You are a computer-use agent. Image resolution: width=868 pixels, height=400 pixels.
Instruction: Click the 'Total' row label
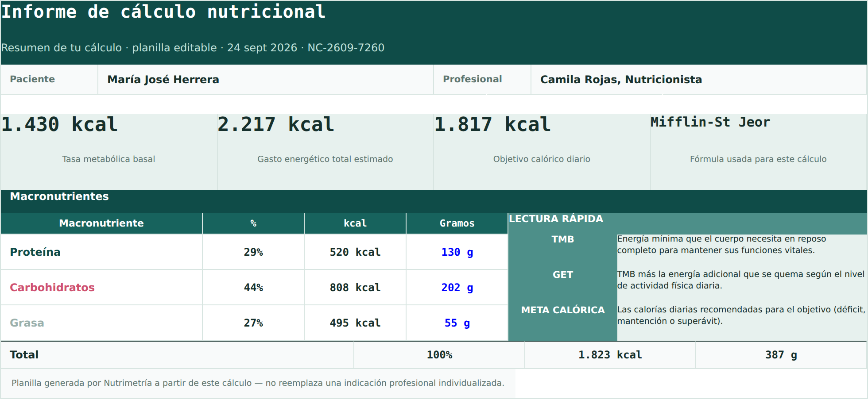click(x=177, y=355)
